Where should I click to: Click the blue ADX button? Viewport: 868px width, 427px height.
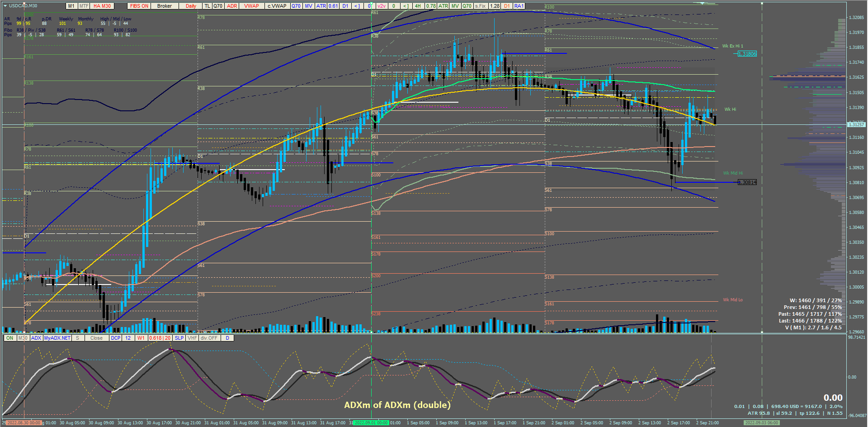[36, 338]
